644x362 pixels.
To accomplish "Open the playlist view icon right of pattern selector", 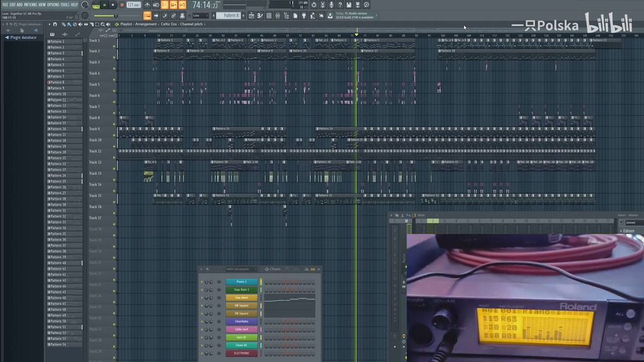I will [252, 15].
